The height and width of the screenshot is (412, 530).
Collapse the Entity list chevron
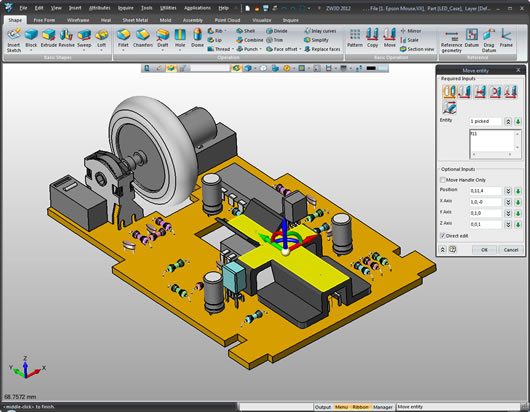click(508, 121)
